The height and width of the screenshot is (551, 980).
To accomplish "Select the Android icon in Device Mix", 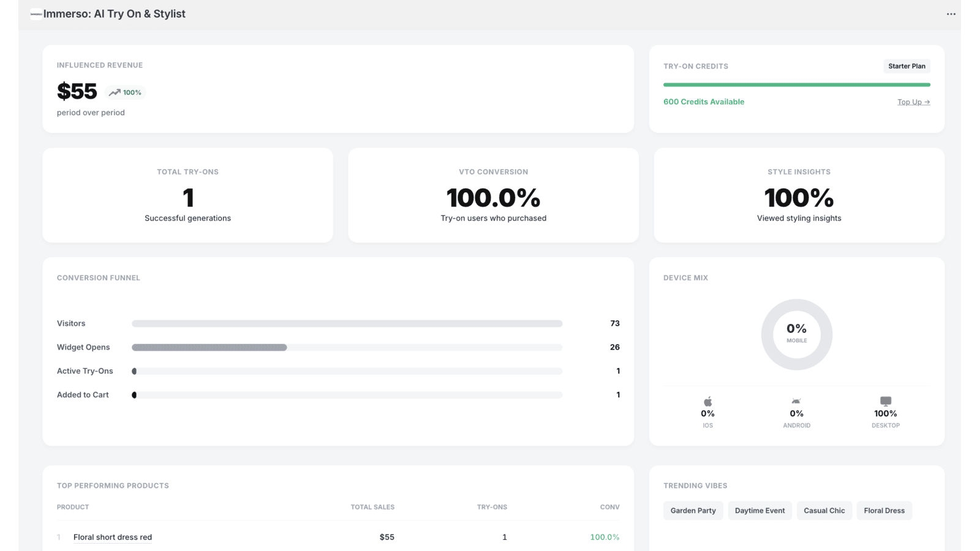I will coord(796,401).
